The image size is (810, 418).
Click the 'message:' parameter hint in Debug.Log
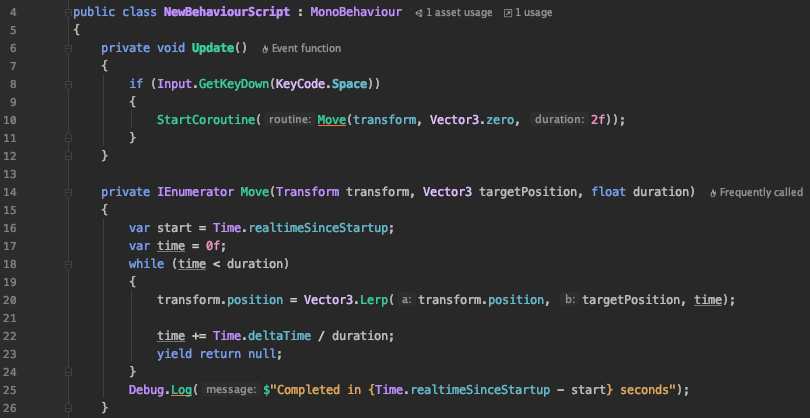pos(230,390)
